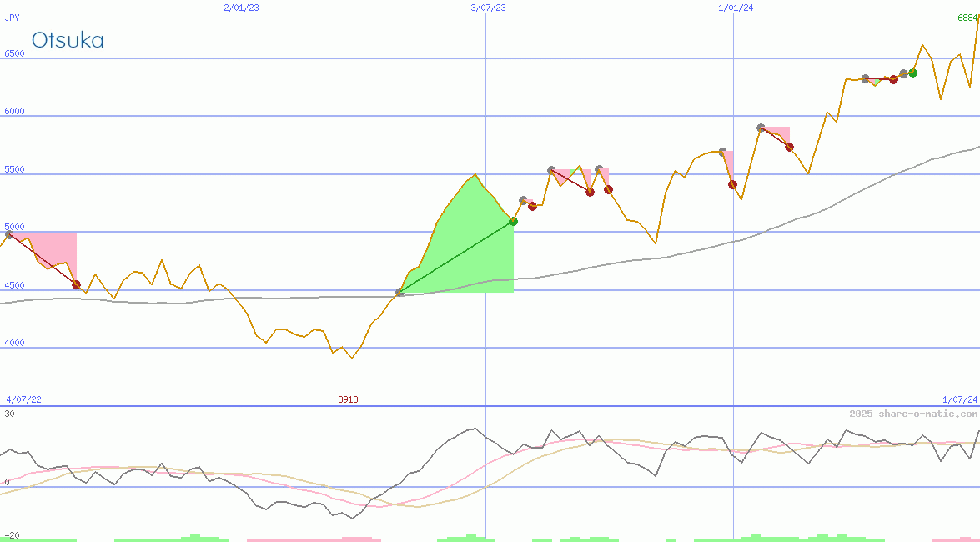
Task: Click the Otsuka chart title
Action: tap(68, 40)
